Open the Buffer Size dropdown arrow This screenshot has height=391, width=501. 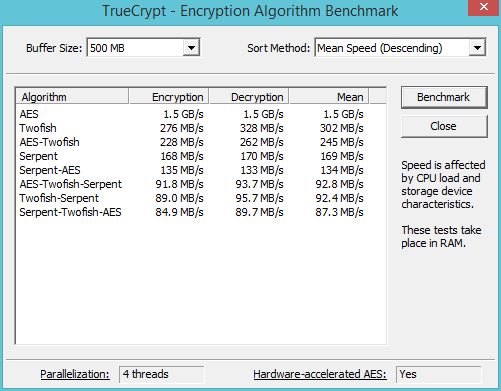pos(191,48)
